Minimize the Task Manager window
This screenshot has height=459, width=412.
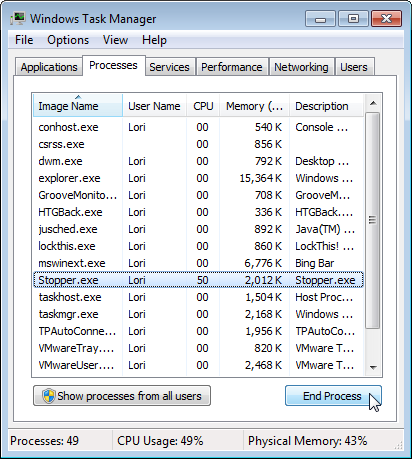coord(320,19)
